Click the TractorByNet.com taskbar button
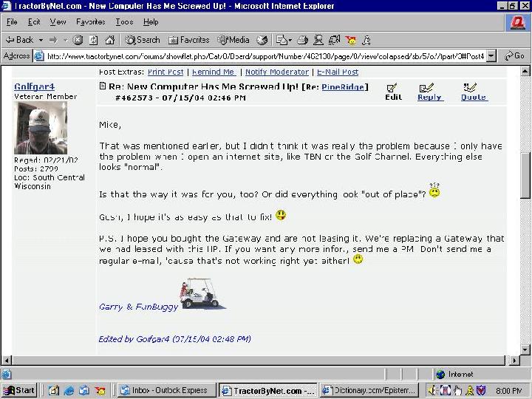532x399 pixels. tap(268, 391)
